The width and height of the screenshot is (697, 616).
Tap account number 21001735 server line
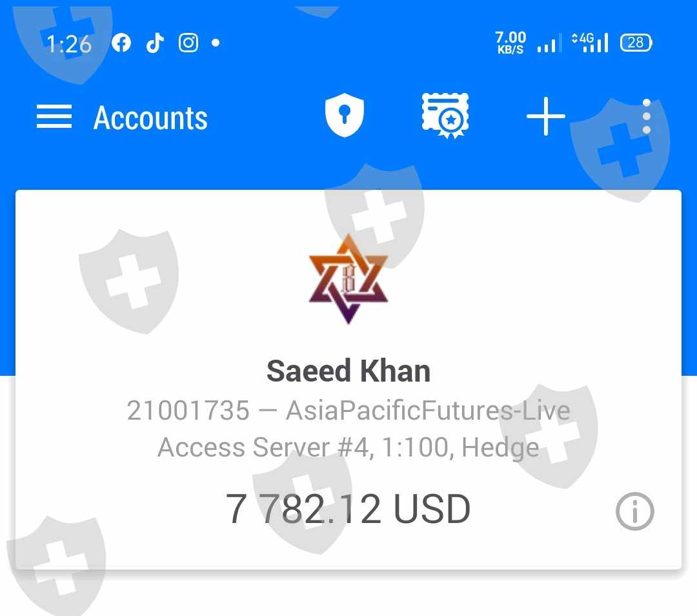(348, 410)
